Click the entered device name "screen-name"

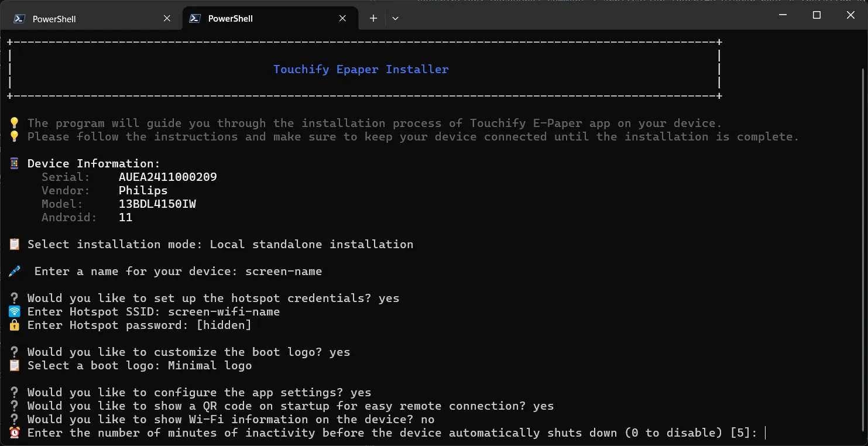pyautogui.click(x=284, y=271)
